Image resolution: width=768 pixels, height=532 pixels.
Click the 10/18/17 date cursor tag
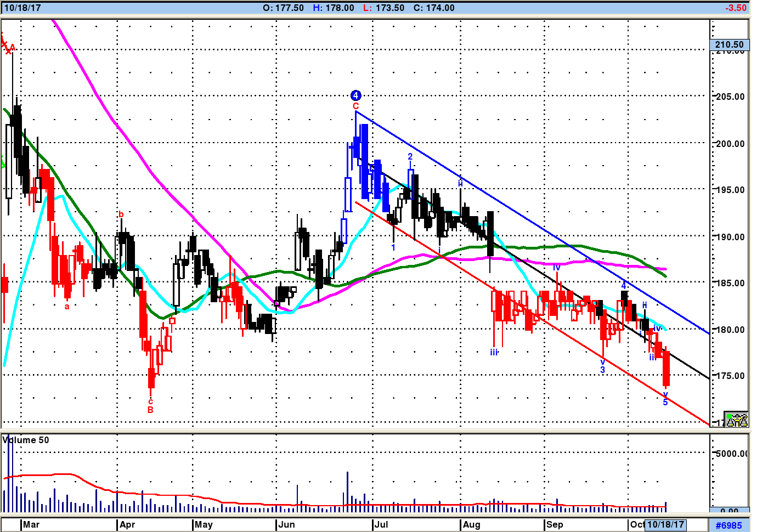tap(665, 524)
